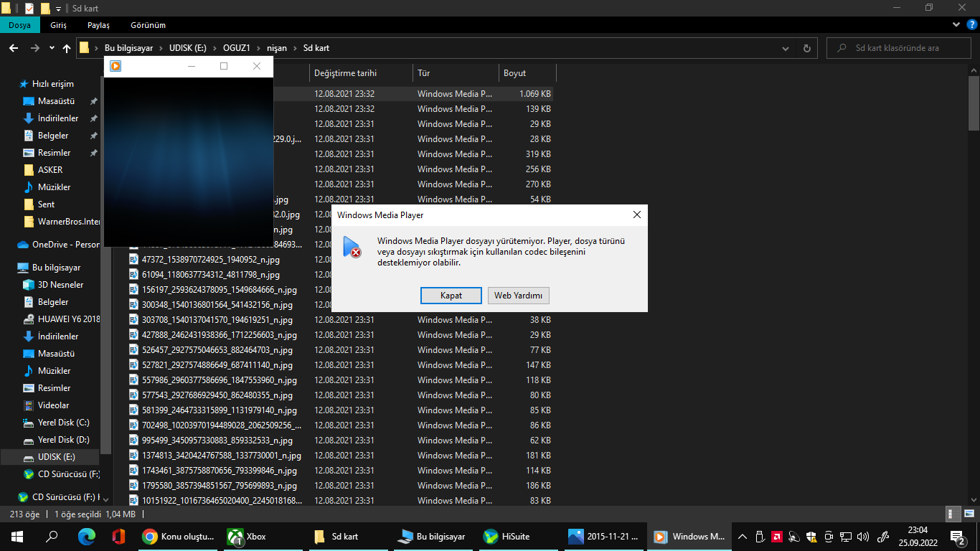Viewport: 980px width, 551px height.
Task: Select file 156197_2593624378095_1549684666_n.jpg
Action: pos(219,290)
